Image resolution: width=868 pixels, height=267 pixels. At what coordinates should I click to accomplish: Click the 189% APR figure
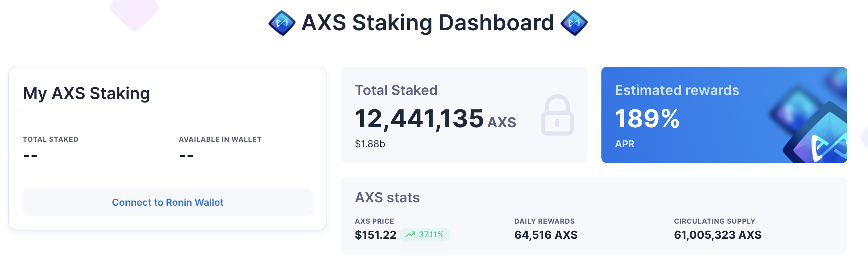click(x=647, y=119)
